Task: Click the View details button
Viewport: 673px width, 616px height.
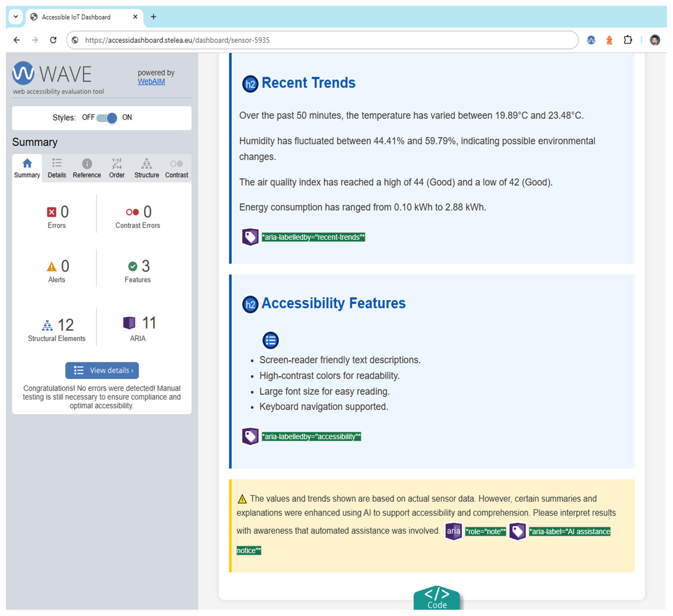Action: (x=102, y=371)
